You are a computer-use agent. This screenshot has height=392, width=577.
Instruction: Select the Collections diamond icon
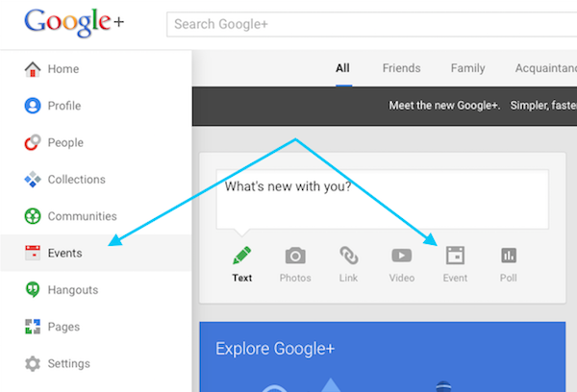coord(33,180)
